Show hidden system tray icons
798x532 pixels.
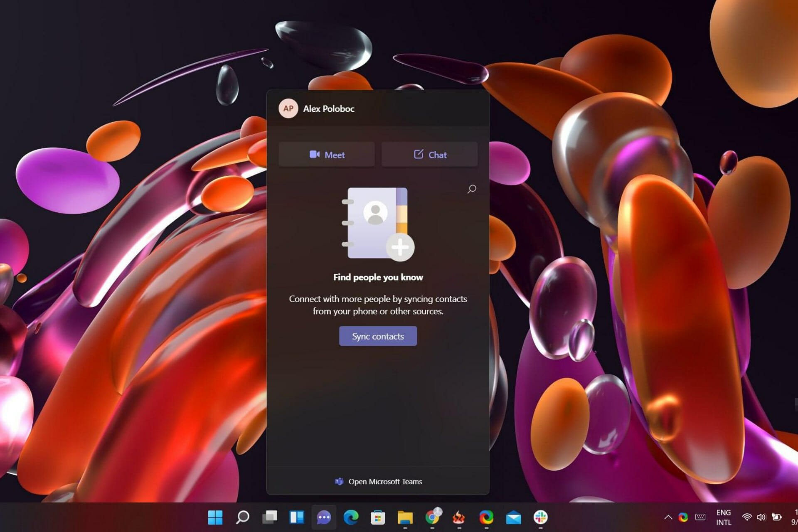click(668, 517)
